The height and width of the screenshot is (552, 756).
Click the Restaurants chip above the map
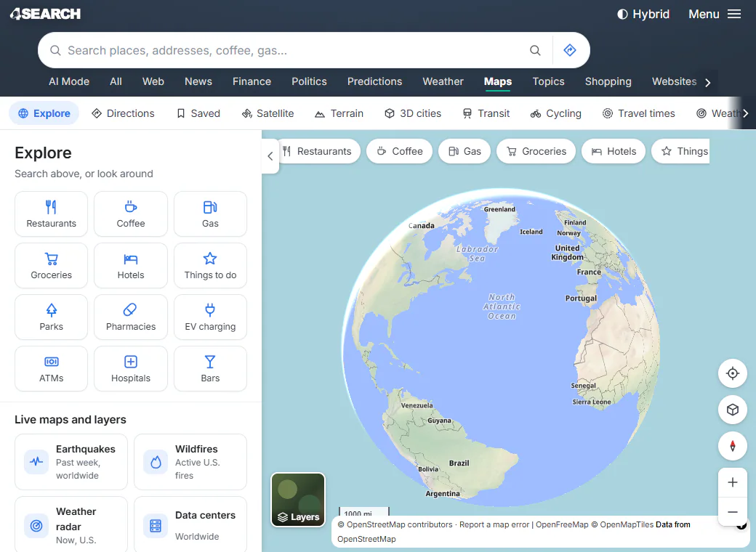click(x=319, y=151)
